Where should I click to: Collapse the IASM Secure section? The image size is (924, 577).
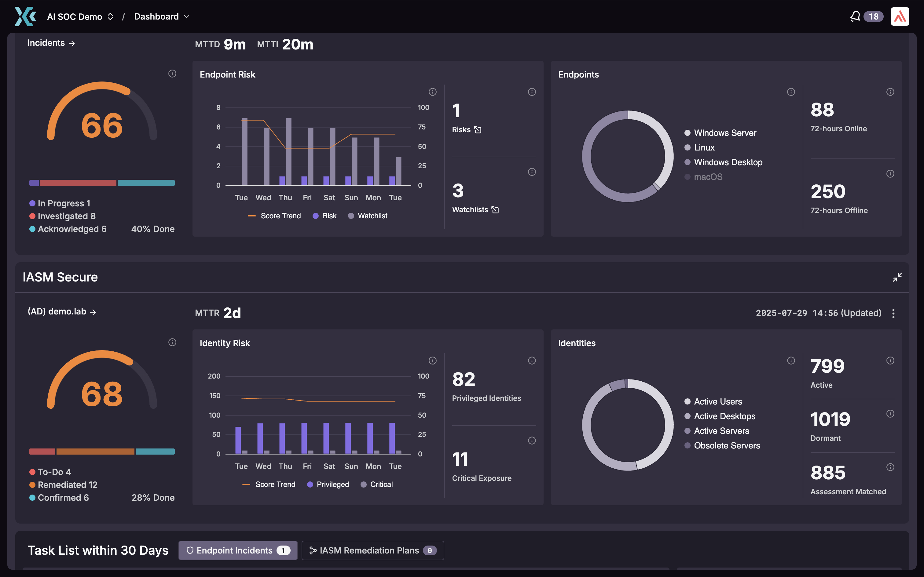(897, 277)
